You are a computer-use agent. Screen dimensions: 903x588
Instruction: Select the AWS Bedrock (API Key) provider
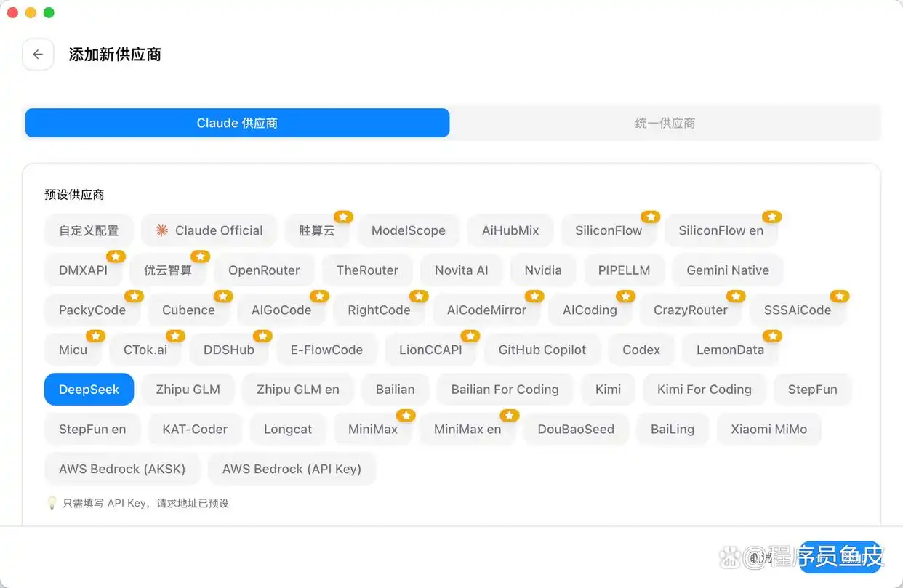pyautogui.click(x=292, y=469)
